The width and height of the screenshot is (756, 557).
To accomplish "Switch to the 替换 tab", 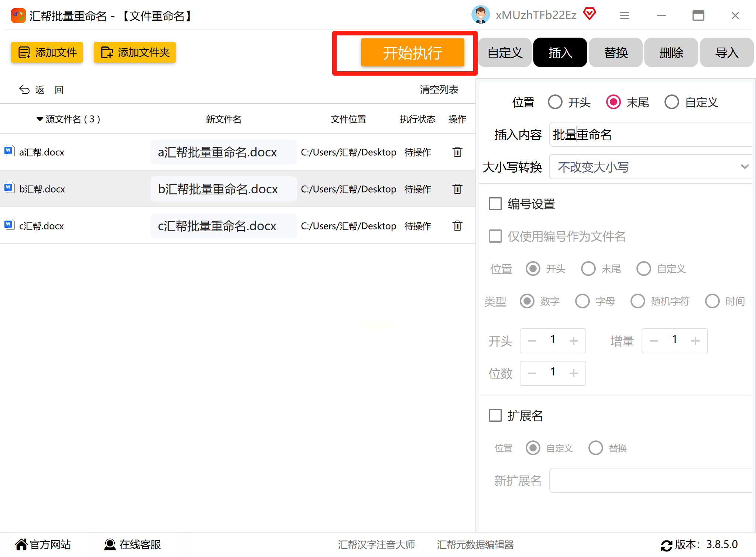I will coord(615,52).
